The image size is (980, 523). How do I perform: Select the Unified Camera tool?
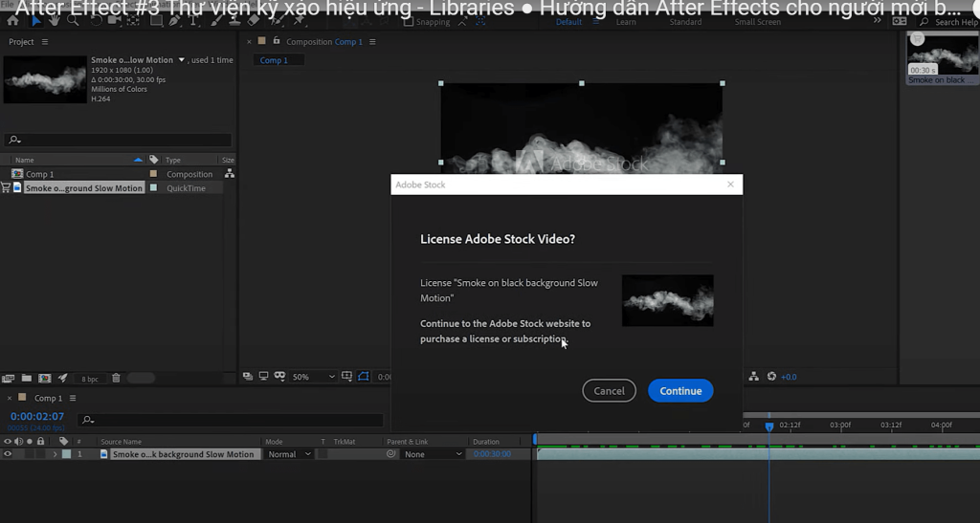point(115,21)
